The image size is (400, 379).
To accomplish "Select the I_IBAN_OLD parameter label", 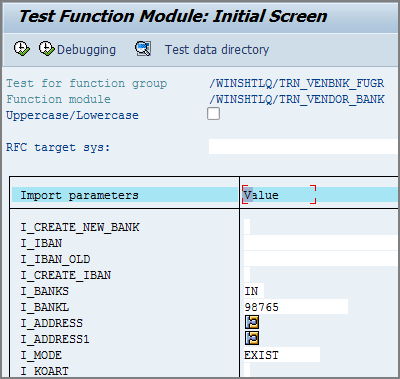I will tap(55, 259).
